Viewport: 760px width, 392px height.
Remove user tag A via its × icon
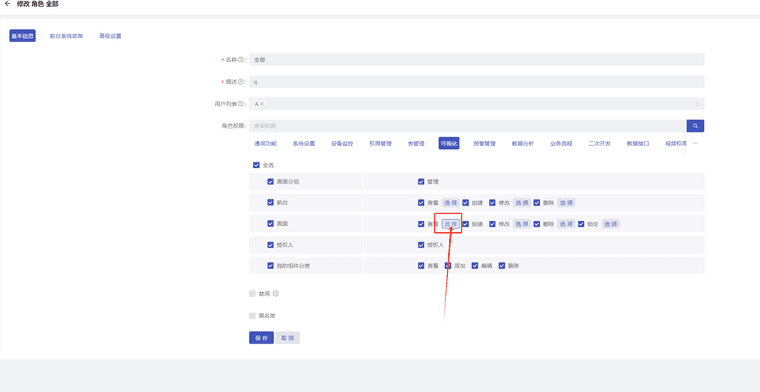pyautogui.click(x=262, y=104)
